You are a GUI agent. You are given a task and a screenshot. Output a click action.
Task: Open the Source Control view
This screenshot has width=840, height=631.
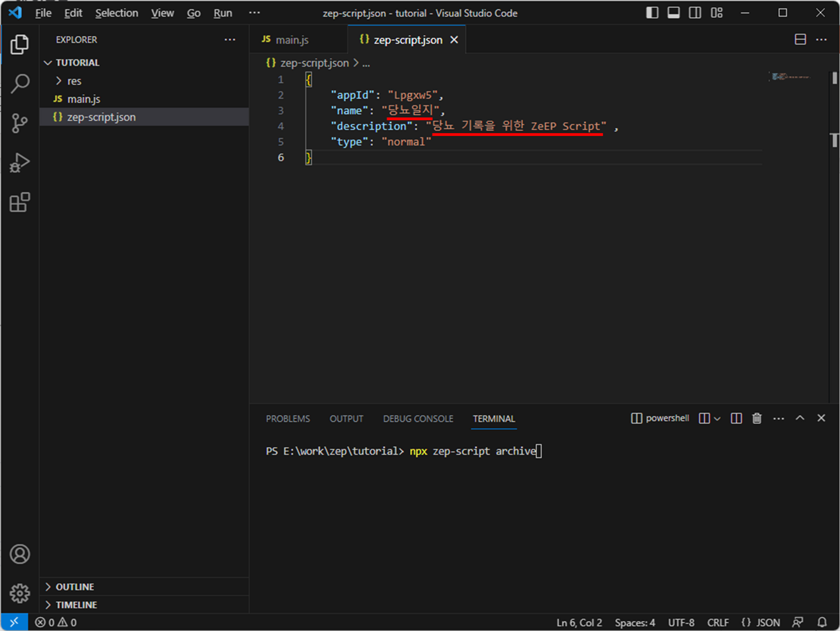click(20, 123)
